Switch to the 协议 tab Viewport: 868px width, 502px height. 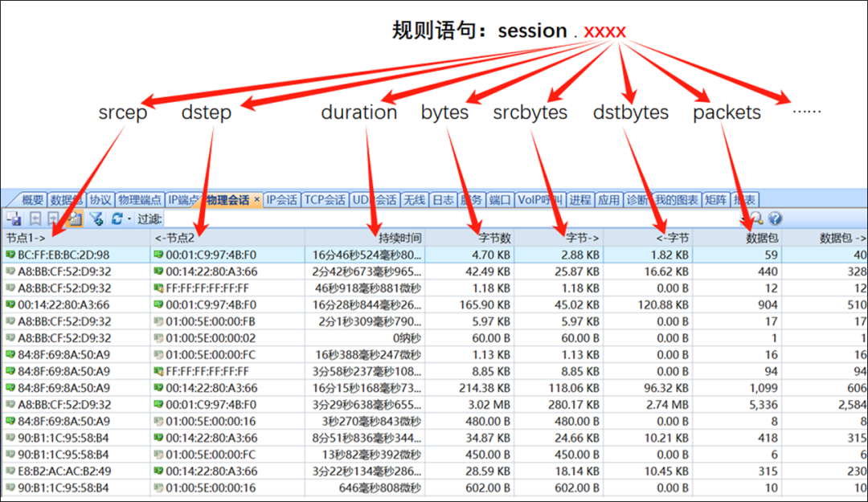coord(100,200)
